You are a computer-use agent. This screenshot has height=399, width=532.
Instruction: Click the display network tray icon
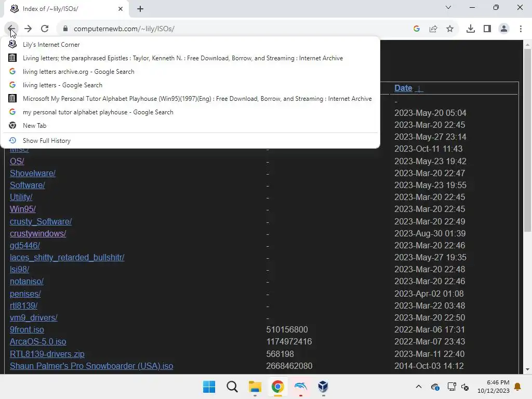(451, 387)
